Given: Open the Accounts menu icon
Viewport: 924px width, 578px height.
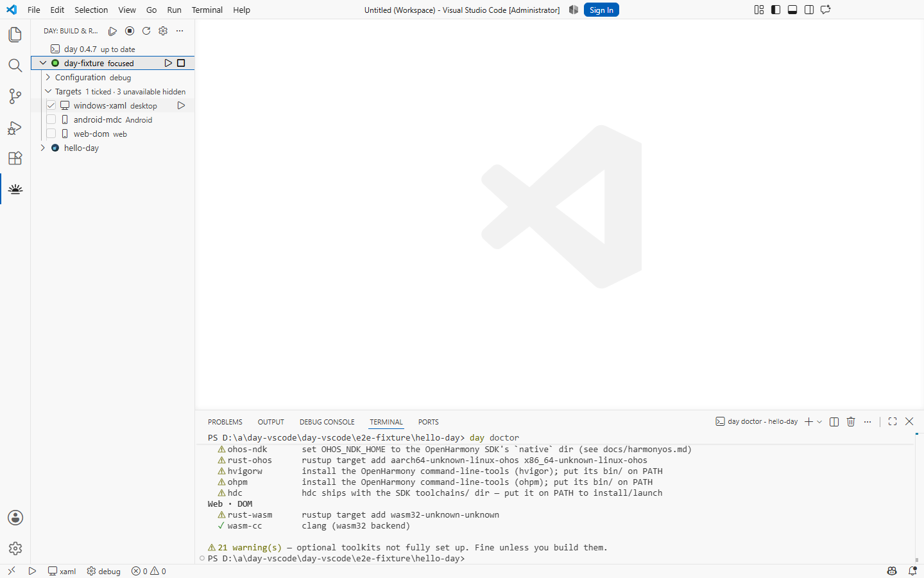Looking at the screenshot, I should pyautogui.click(x=15, y=518).
